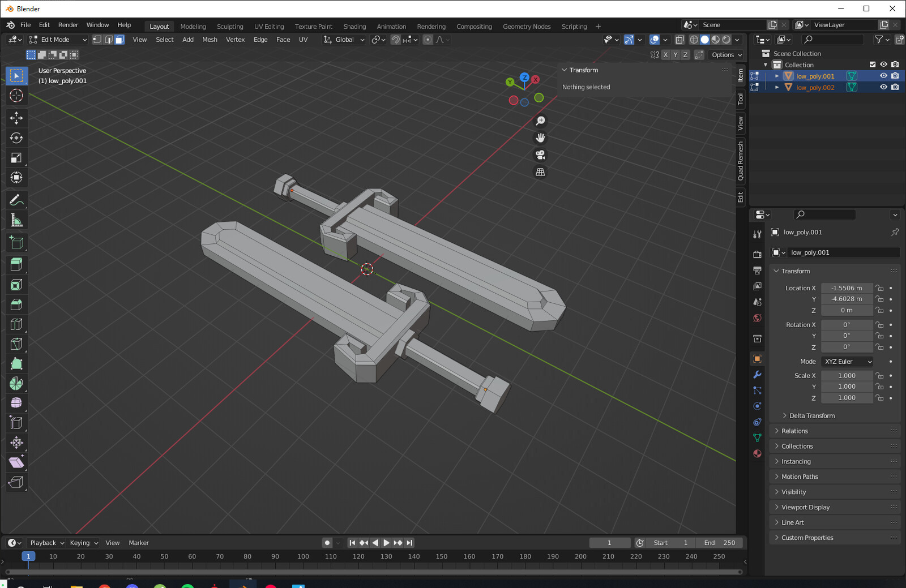Activate the Annotate tool
906x588 pixels.
tap(16, 200)
